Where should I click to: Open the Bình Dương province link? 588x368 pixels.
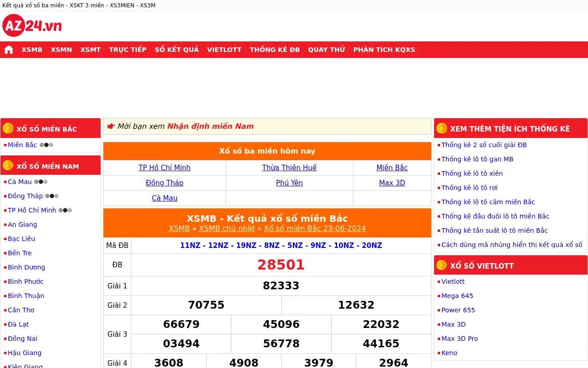(x=27, y=267)
